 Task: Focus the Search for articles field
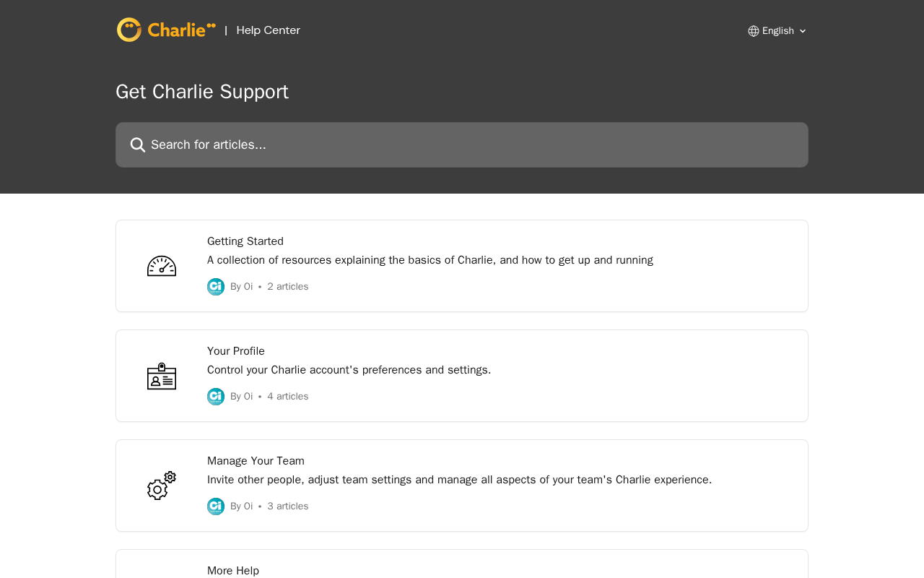pyautogui.click(x=462, y=144)
